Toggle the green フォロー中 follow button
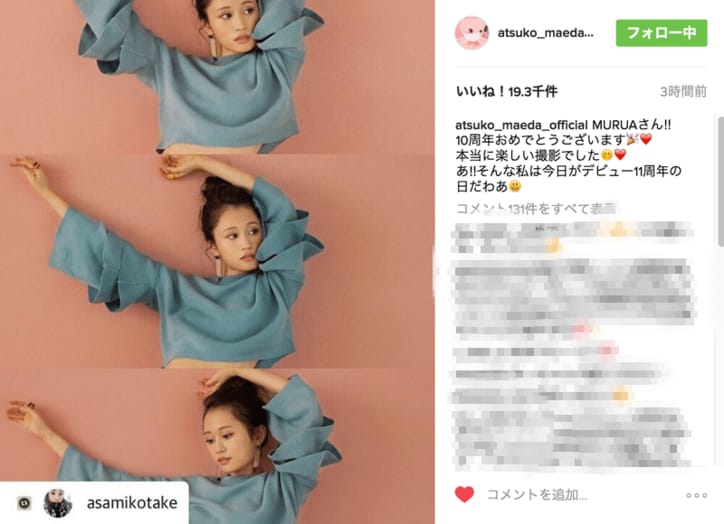The width and height of the screenshot is (724, 524). pyautogui.click(x=661, y=33)
